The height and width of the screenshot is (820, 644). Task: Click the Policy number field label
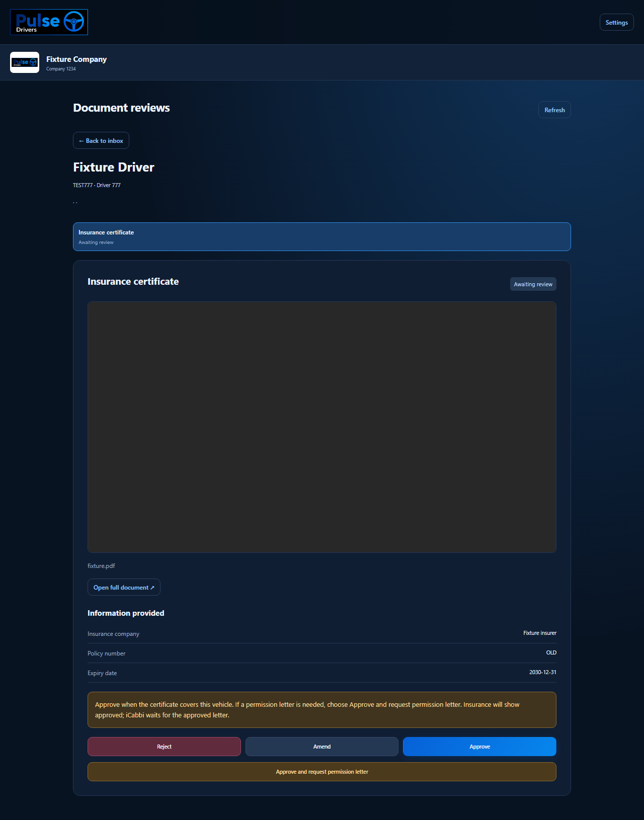[106, 653]
